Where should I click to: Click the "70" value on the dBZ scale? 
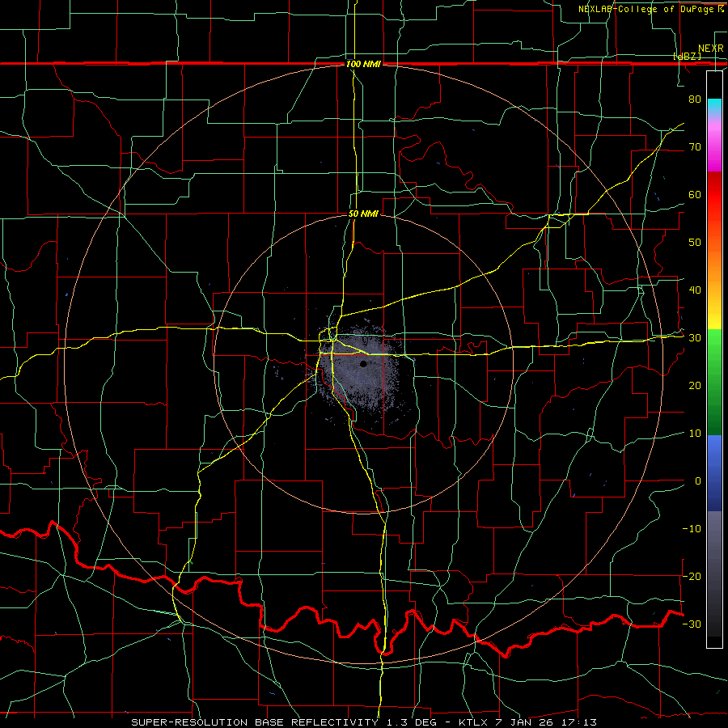point(695,147)
